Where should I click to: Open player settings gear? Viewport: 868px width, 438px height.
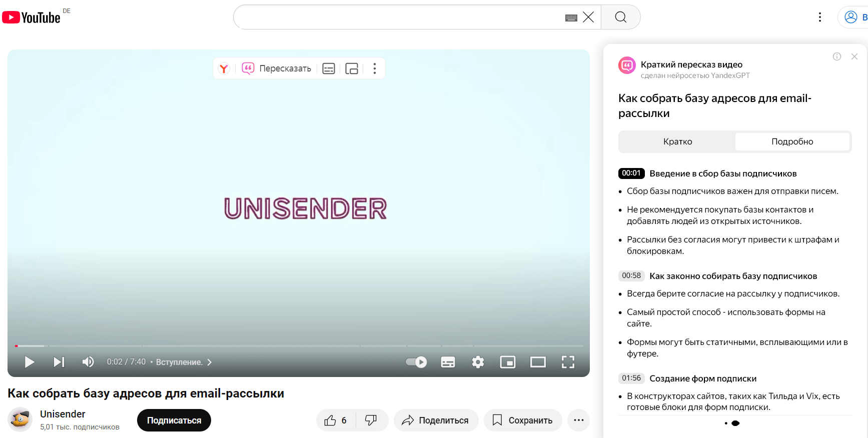click(x=478, y=362)
